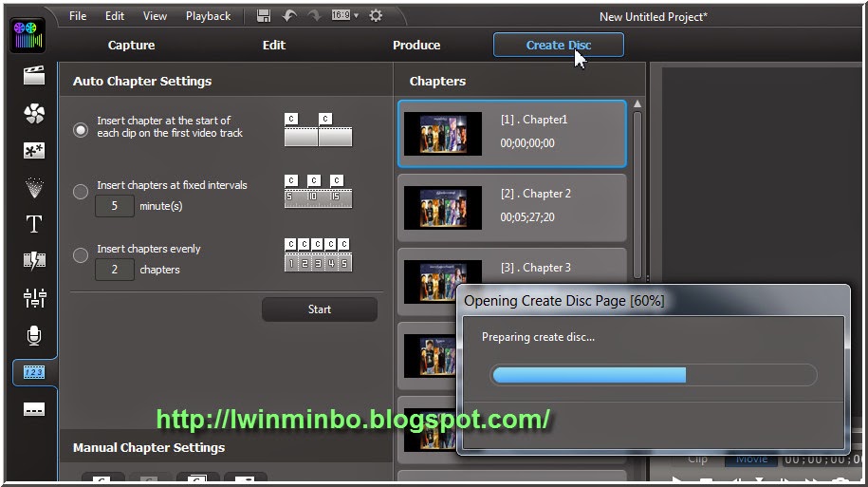Click the Chapters list scroll-up arrow
The width and height of the screenshot is (868, 487).
[637, 104]
